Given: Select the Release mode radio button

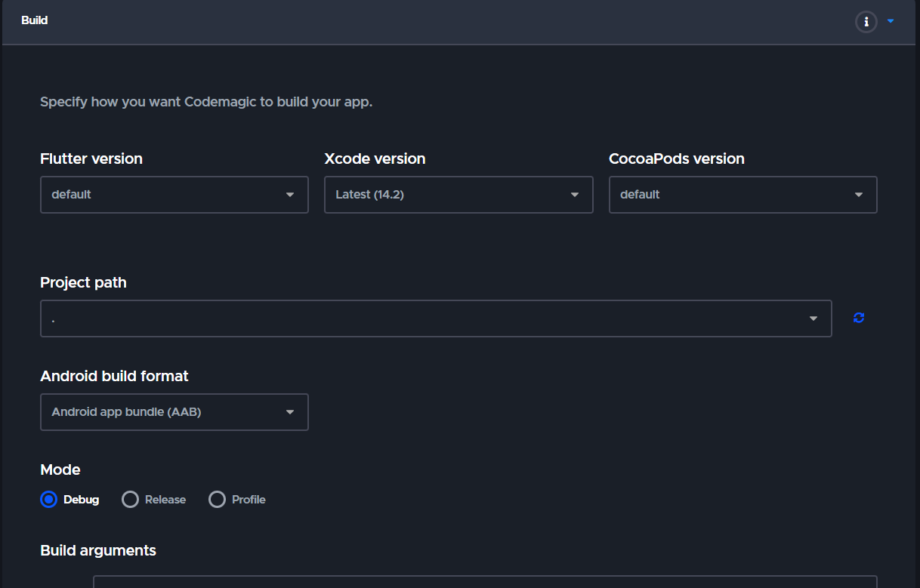Looking at the screenshot, I should (131, 500).
